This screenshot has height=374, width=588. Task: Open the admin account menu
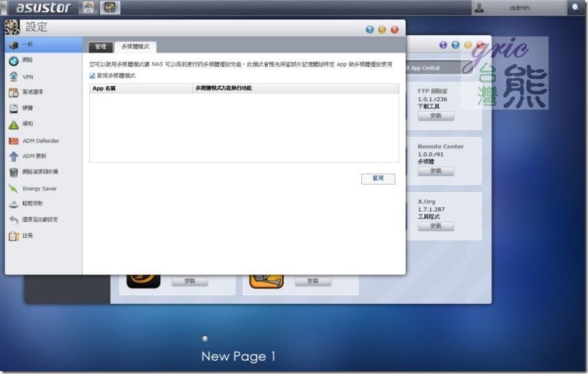pos(519,7)
